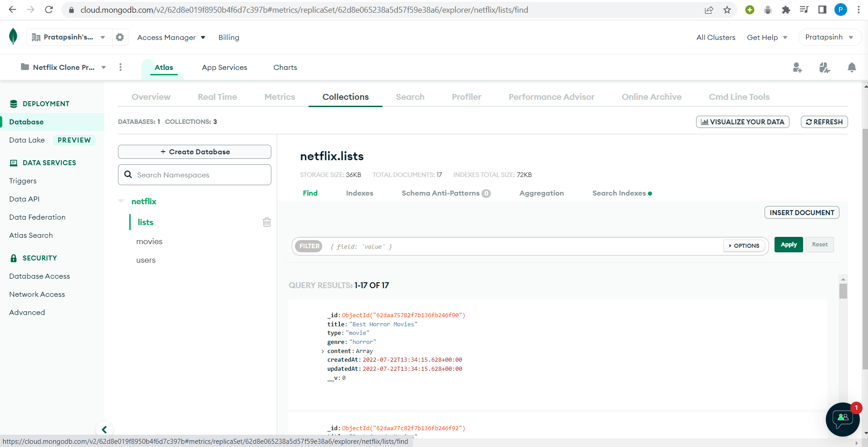The height and width of the screenshot is (447, 868).
Task: Click the MongoDB leaf logo
Action: [13, 37]
